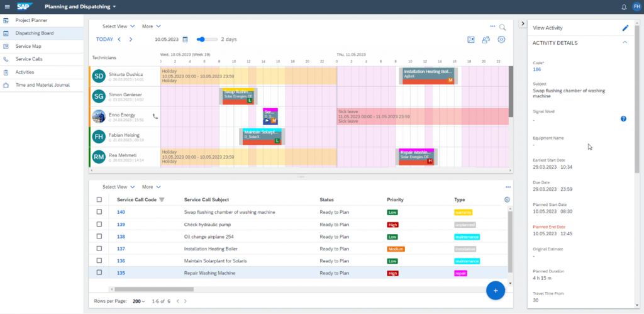Click the phone icon next to Enno Energy

coord(155,116)
